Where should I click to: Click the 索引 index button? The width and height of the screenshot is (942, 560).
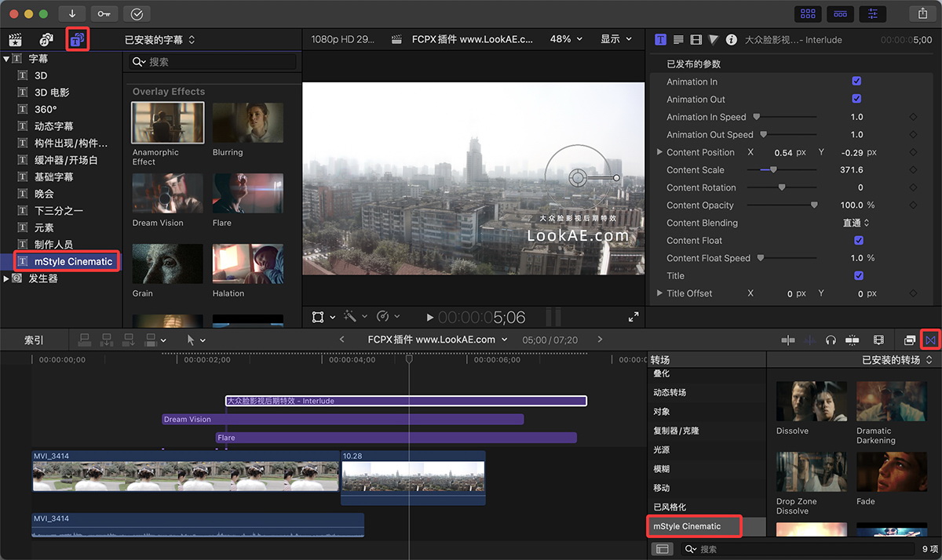coord(34,340)
